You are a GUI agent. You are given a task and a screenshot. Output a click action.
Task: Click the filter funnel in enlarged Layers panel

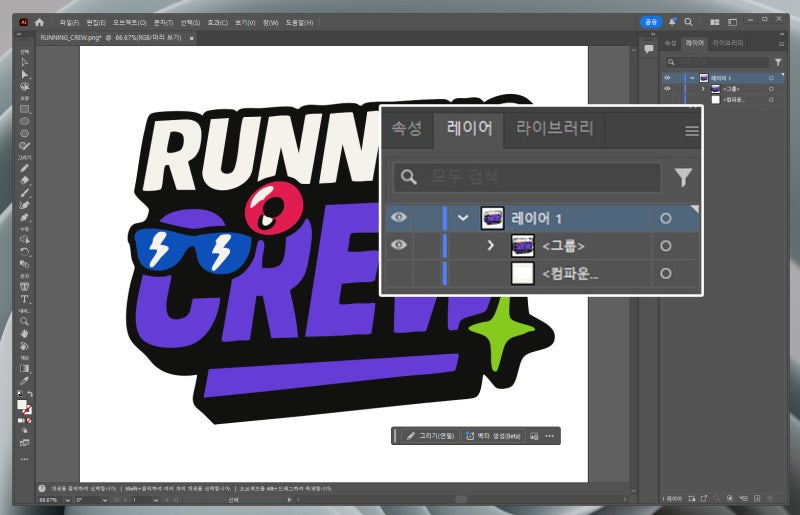[x=683, y=178]
